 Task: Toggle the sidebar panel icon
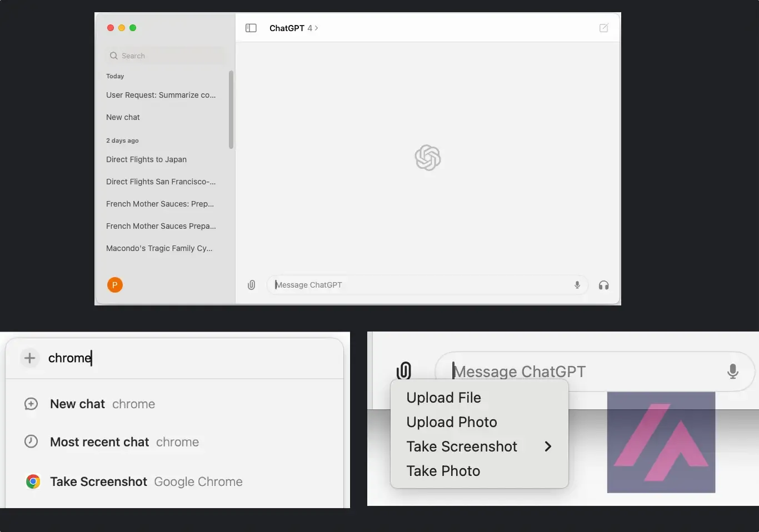coord(251,28)
